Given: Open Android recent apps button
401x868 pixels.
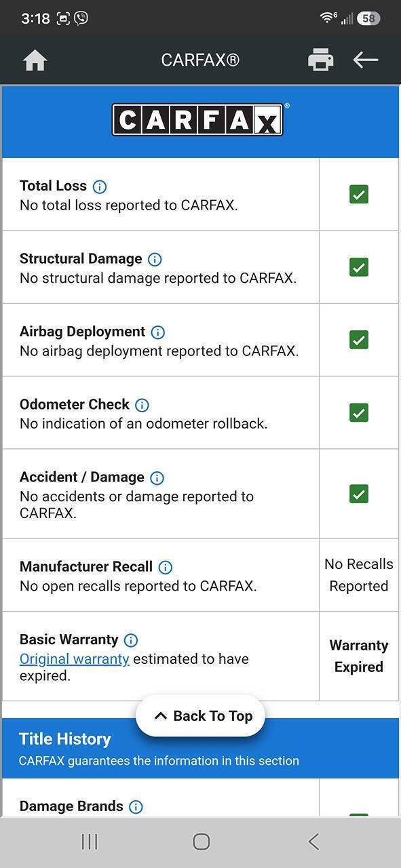Looking at the screenshot, I should pyautogui.click(x=89, y=842).
